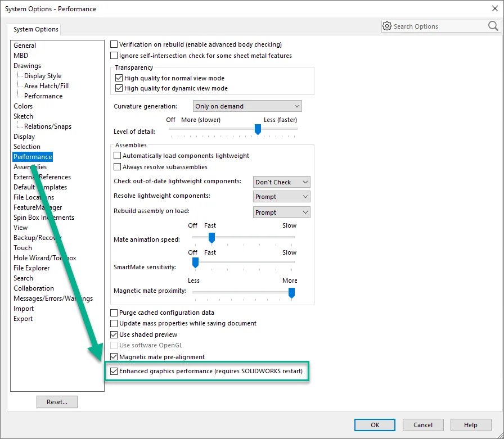The height and width of the screenshot is (439, 504).
Task: Open Spin Box Increments category
Action: pyautogui.click(x=44, y=218)
